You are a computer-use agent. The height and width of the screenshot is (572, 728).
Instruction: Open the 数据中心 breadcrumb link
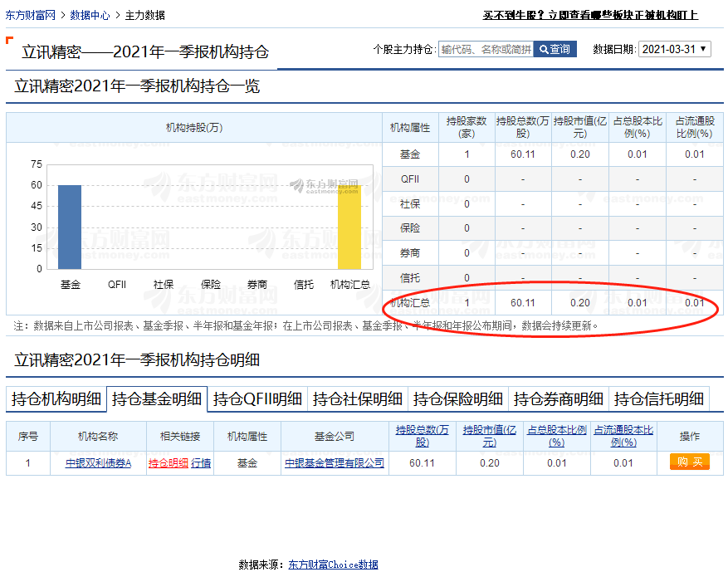(x=90, y=15)
